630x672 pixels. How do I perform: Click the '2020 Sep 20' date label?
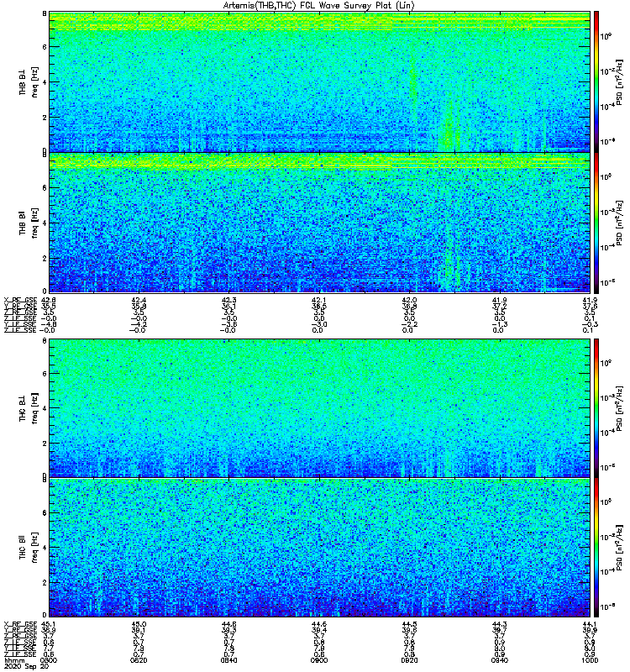[26, 666]
